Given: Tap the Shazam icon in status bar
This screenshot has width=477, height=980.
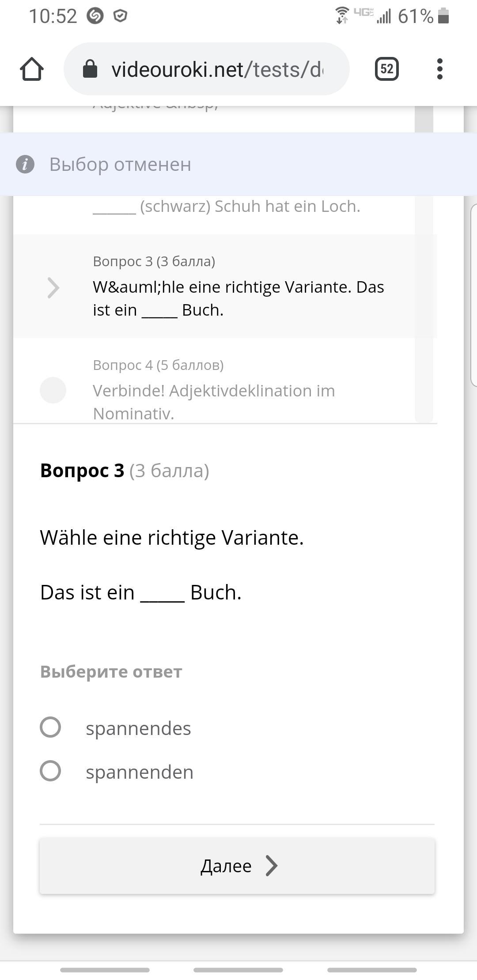Looking at the screenshot, I should click(x=95, y=16).
